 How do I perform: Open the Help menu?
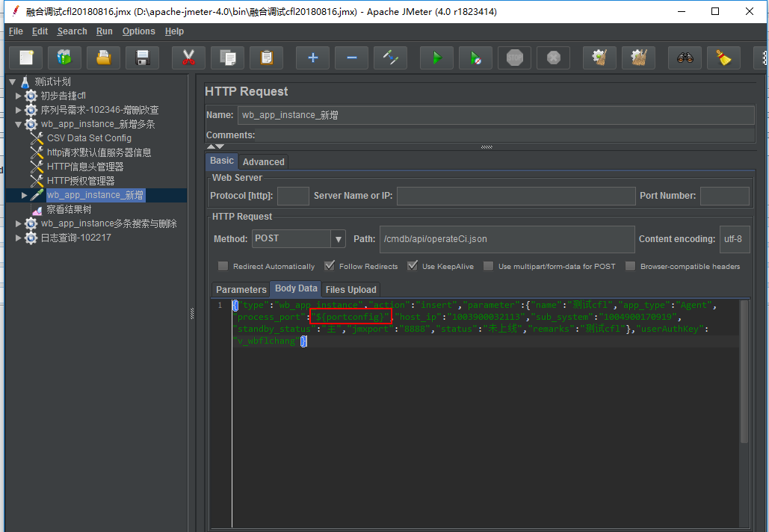[x=174, y=31]
